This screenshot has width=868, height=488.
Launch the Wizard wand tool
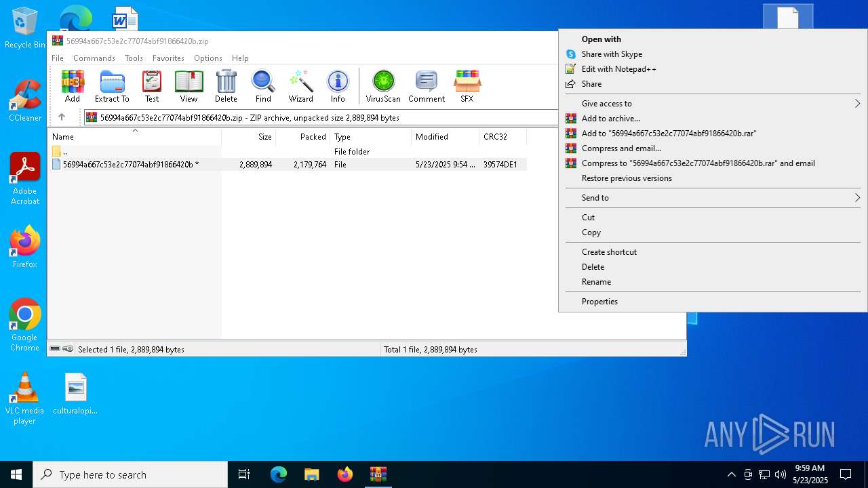pyautogui.click(x=300, y=86)
